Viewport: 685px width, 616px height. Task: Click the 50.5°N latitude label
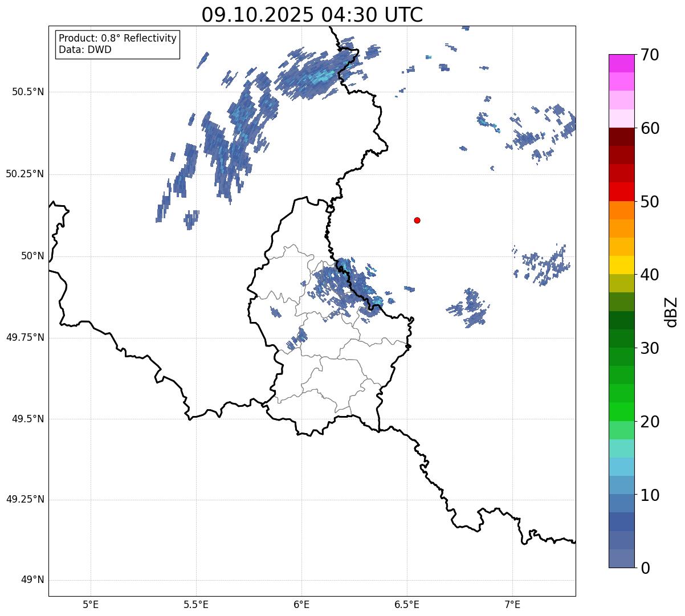pyautogui.click(x=28, y=92)
